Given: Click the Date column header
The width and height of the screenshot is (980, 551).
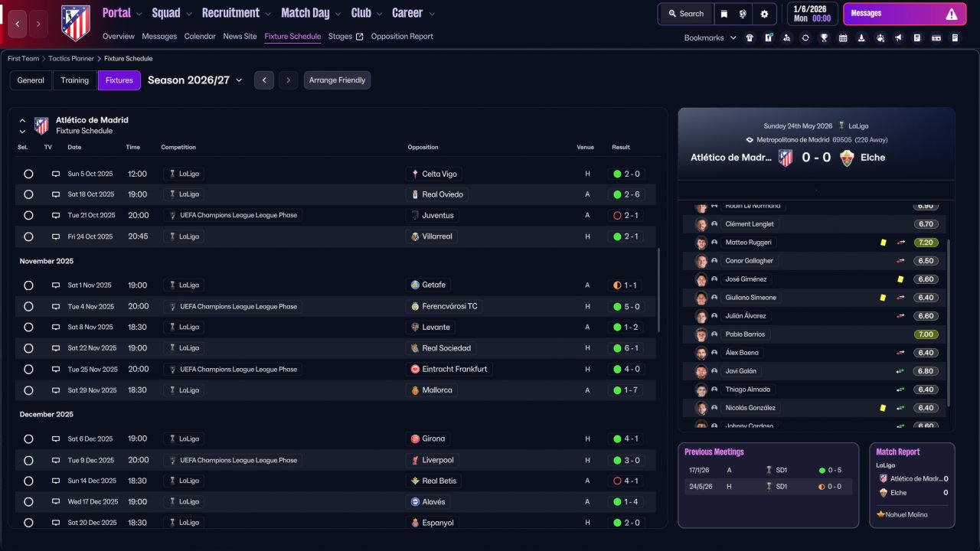Looking at the screenshot, I should (74, 147).
